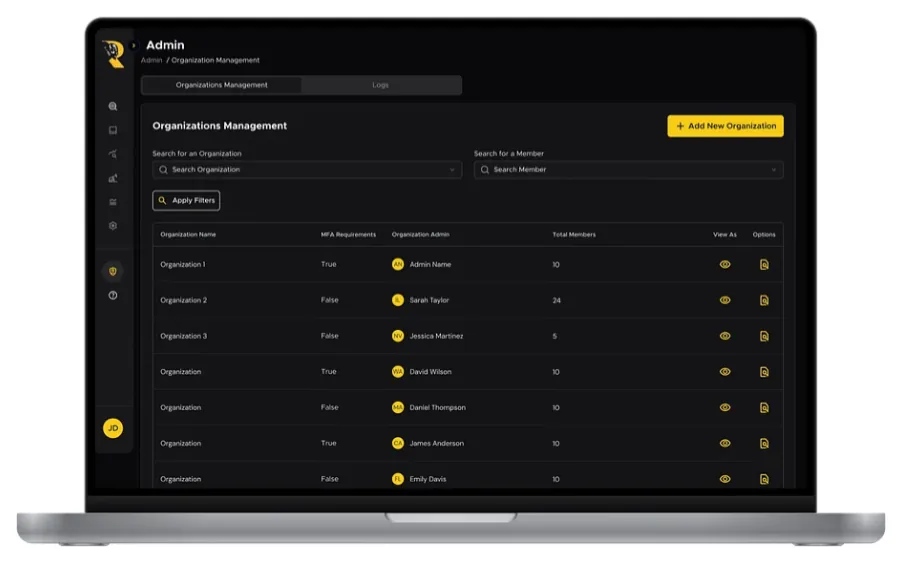Open options icon in James Anderson row
The image size is (902, 563).
pos(764,443)
